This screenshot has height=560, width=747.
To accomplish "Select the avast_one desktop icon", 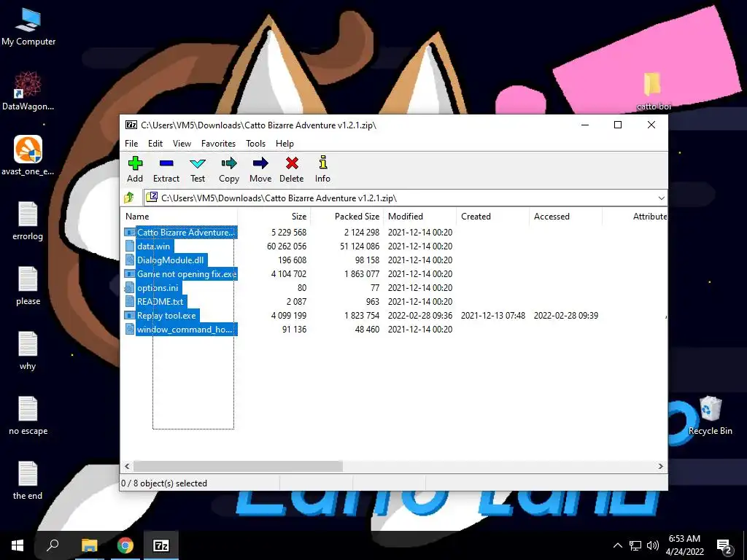I will point(28,155).
